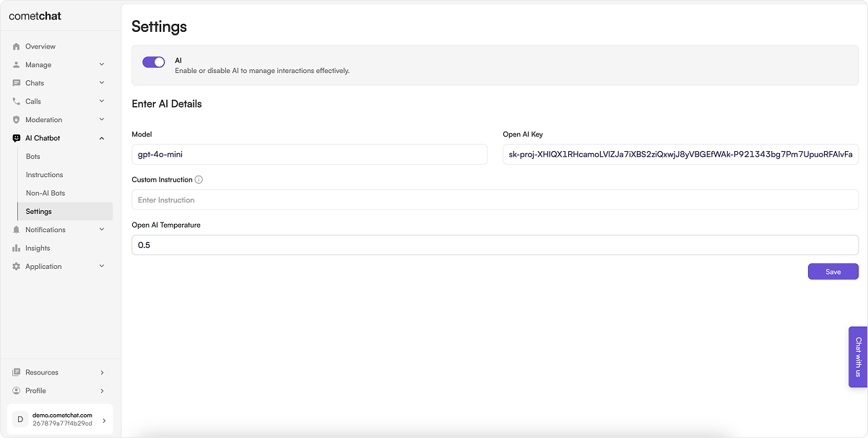
Task: Click the Custom Instruction input field
Action: pyautogui.click(x=495, y=199)
